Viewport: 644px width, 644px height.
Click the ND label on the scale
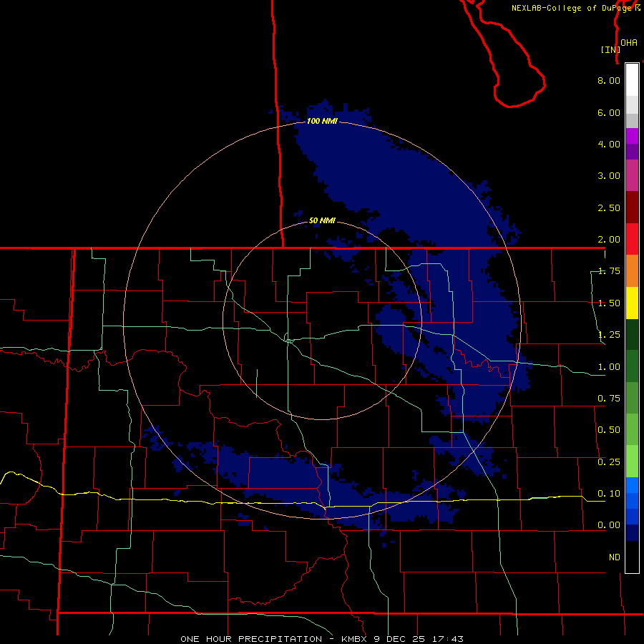click(x=615, y=557)
